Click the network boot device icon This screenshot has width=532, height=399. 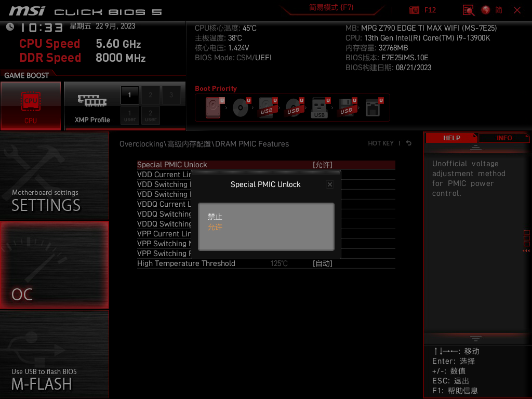pyautogui.click(x=374, y=108)
